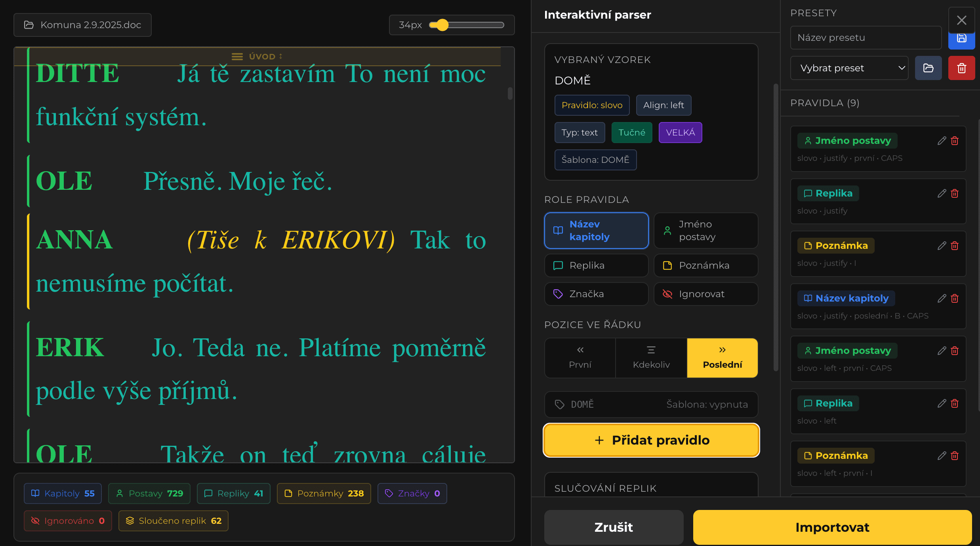Select the Ignorovat rule role
The height and width of the screenshot is (546, 980).
[x=706, y=294]
